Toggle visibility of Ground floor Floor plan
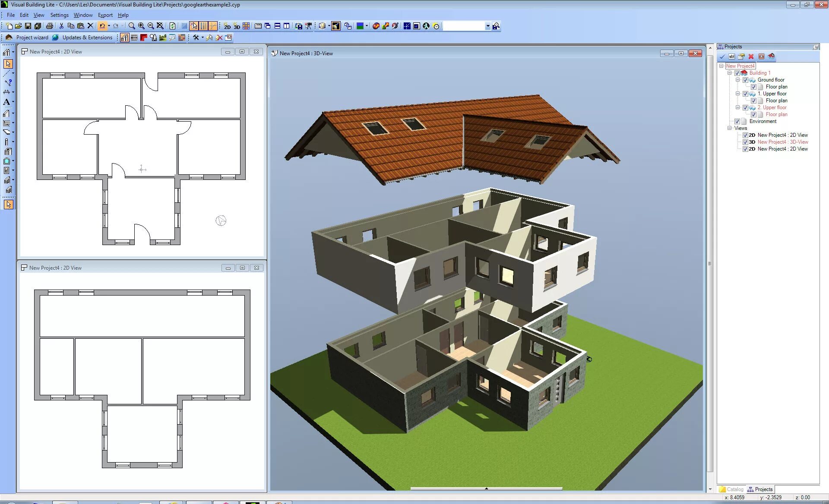Screen dimensions: 829x504 pyautogui.click(x=753, y=86)
